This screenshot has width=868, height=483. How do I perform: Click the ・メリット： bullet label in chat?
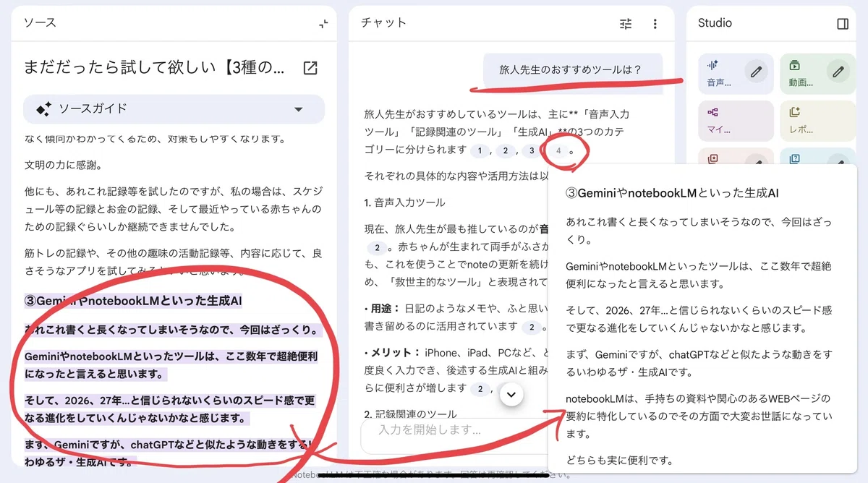click(393, 354)
